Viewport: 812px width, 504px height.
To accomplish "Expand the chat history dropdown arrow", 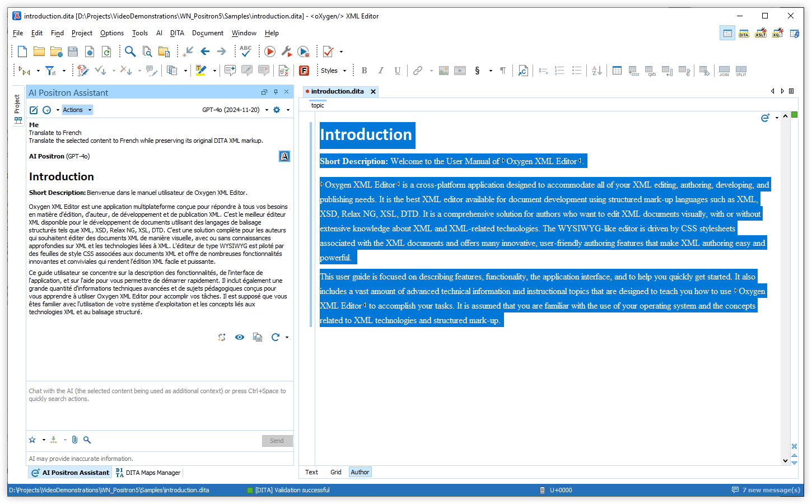I will [x=58, y=110].
